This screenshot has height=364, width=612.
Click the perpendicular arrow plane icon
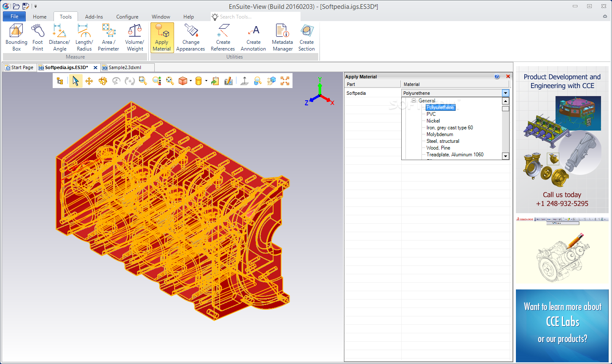point(244,81)
